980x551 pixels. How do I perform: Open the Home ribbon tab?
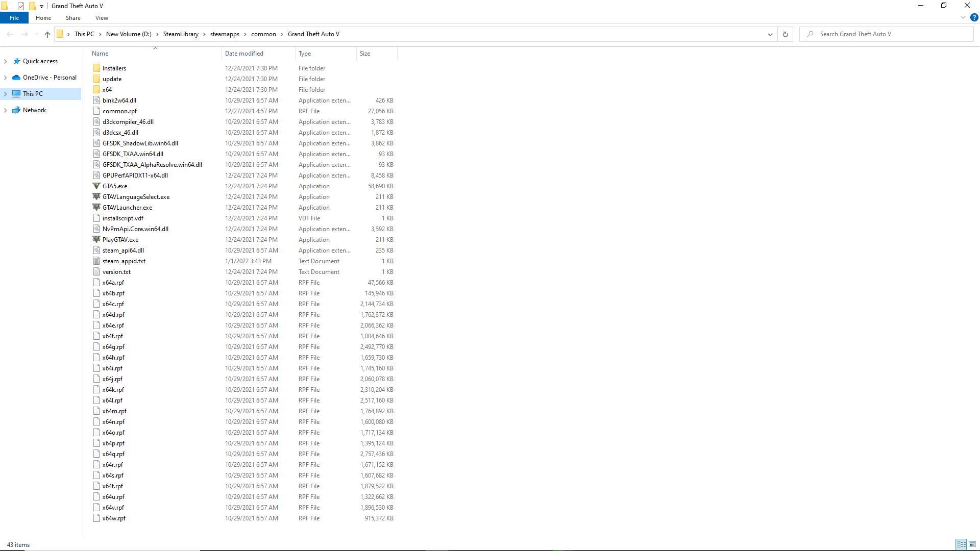tap(43, 18)
